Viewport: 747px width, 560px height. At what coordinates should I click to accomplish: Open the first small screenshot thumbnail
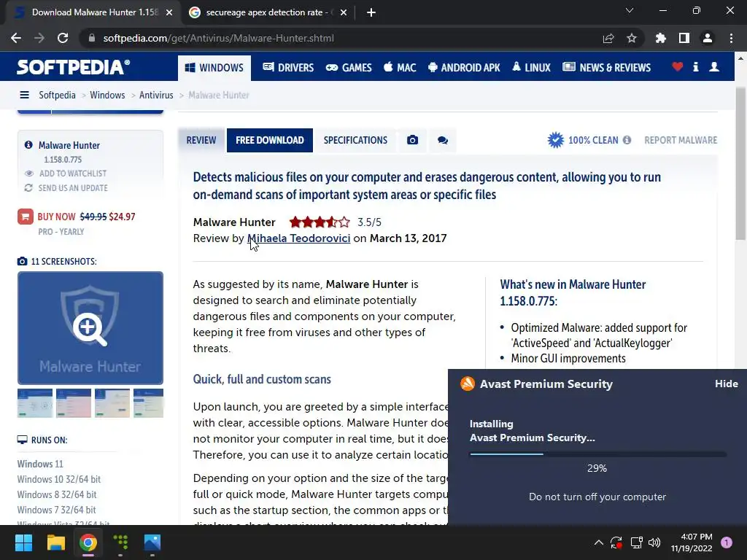point(35,402)
